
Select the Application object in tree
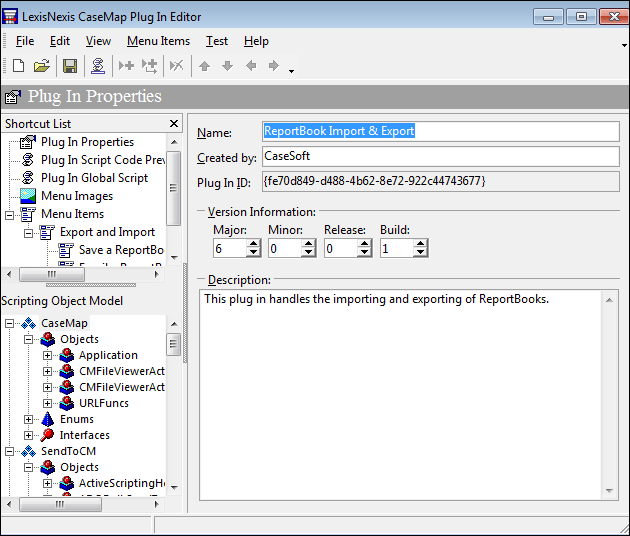click(x=108, y=355)
